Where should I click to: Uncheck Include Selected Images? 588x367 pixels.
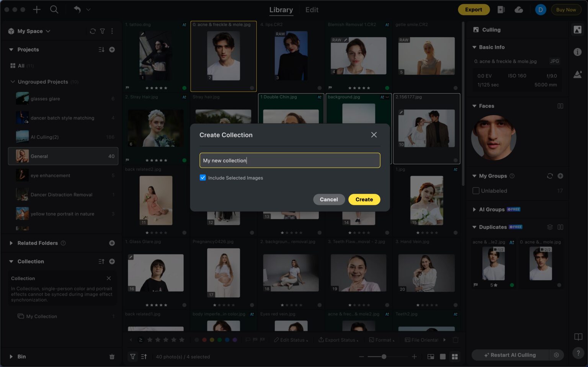coord(203,178)
